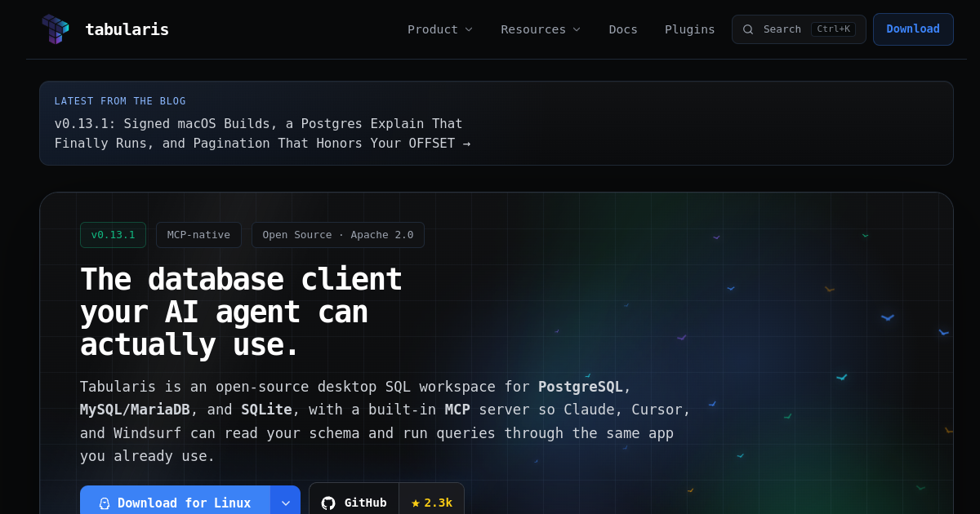Click the green v0.13.1 version badge
980x514 pixels.
point(113,235)
